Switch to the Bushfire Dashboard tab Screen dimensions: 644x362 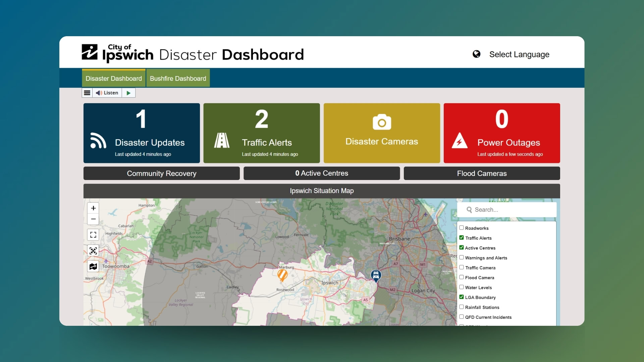point(178,78)
